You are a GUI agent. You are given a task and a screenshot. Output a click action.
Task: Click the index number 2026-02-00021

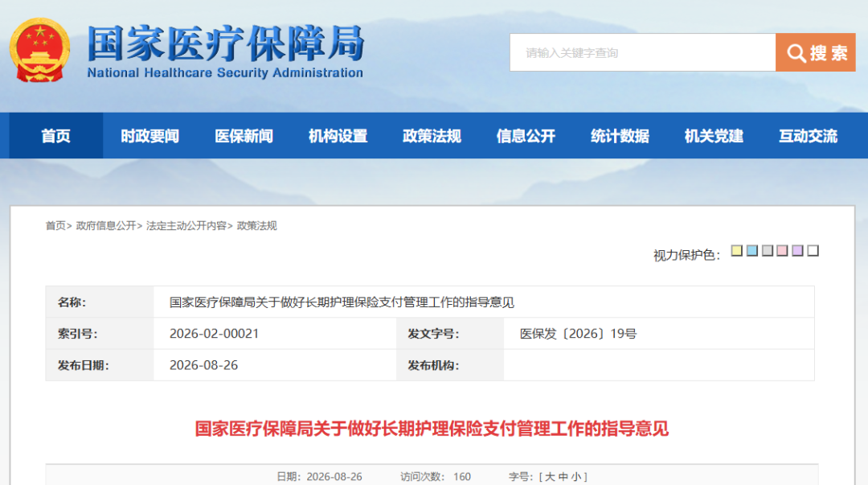pos(215,334)
